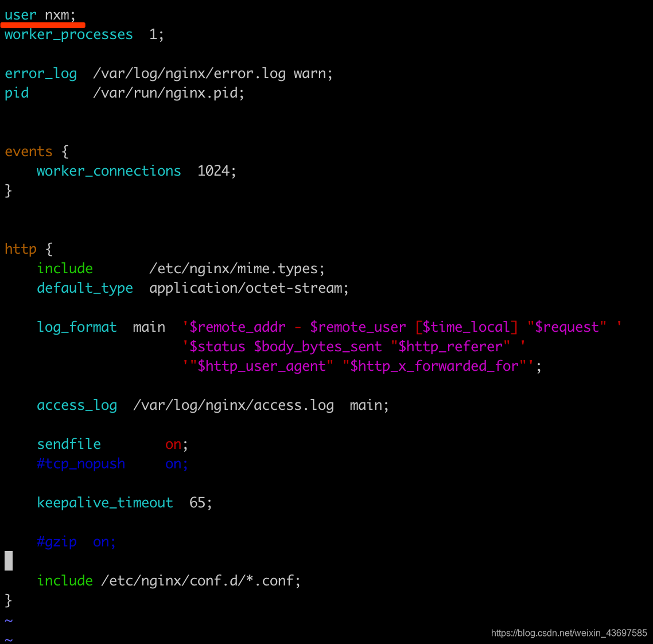Click the 'default_type' directive
This screenshot has width=653, height=644.
point(85,288)
